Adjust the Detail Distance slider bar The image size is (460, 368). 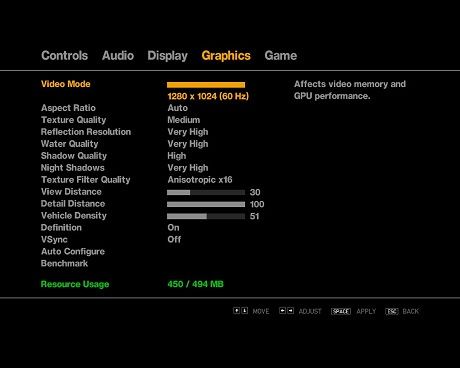point(206,204)
